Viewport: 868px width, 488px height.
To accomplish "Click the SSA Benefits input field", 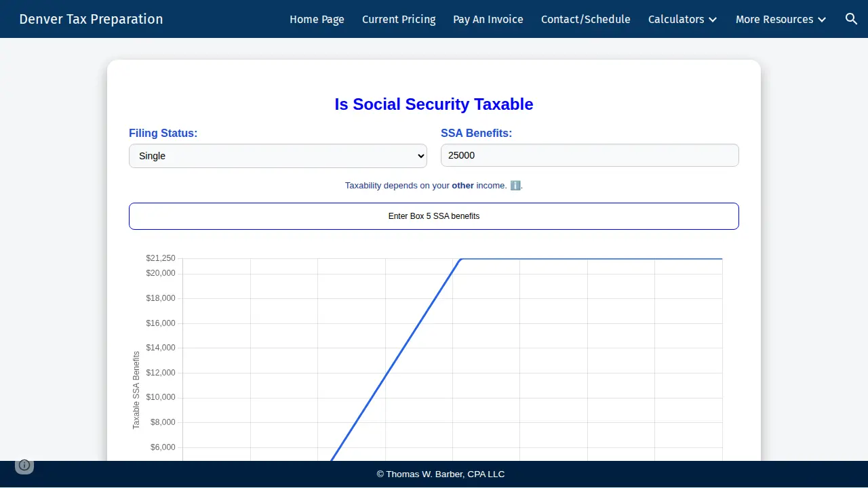I will [x=590, y=155].
